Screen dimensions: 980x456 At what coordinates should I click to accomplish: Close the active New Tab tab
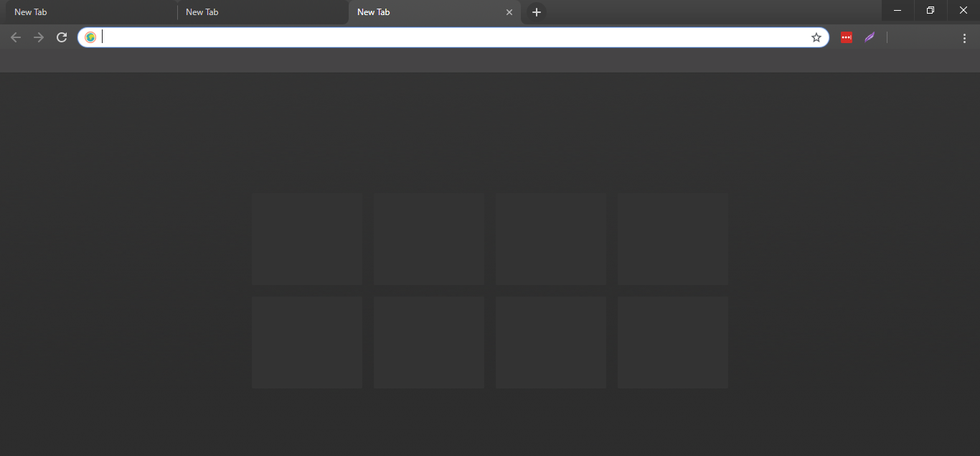[x=509, y=12]
